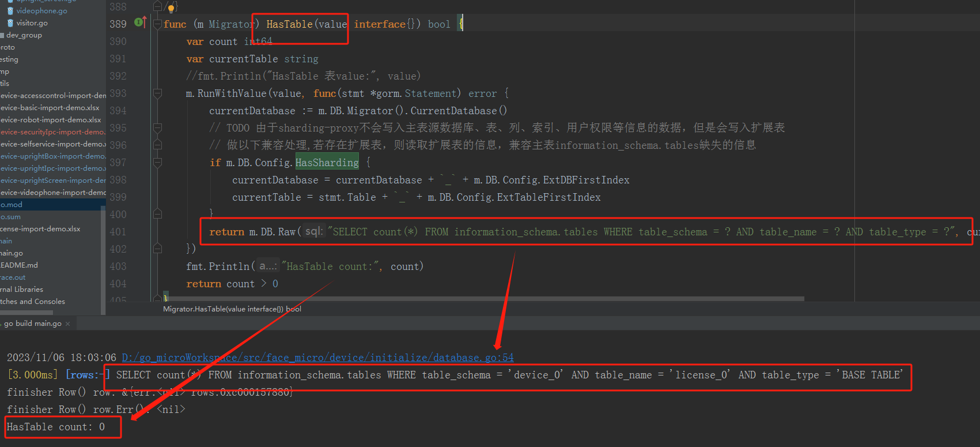Select the red securityIpc-import-demo file
Viewport: 980px width, 447px height.
[x=52, y=132]
